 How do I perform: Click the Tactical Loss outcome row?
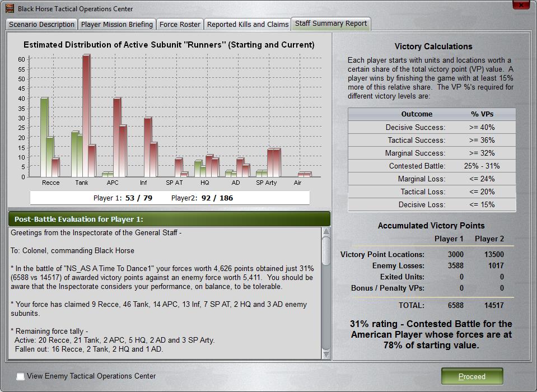(x=432, y=192)
